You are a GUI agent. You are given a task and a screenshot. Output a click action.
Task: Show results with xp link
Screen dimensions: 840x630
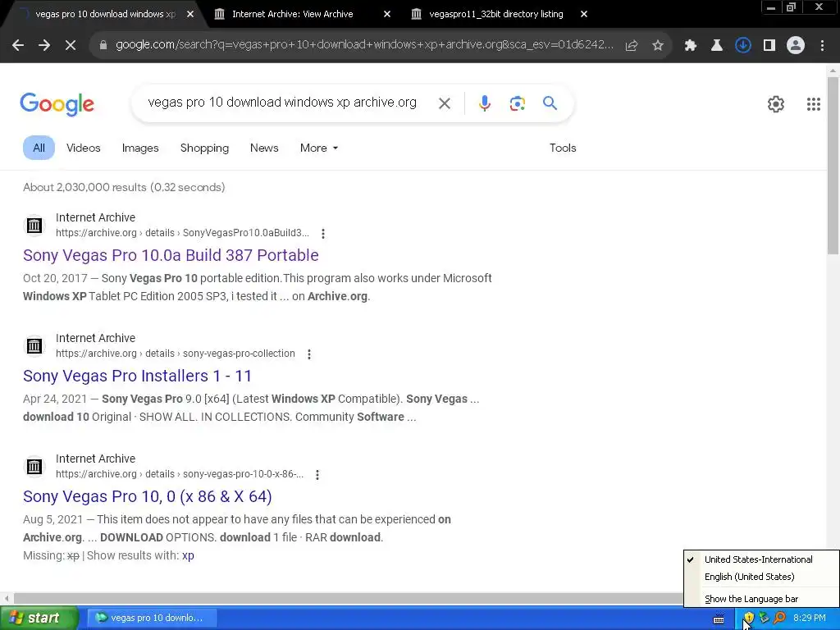[188, 555]
